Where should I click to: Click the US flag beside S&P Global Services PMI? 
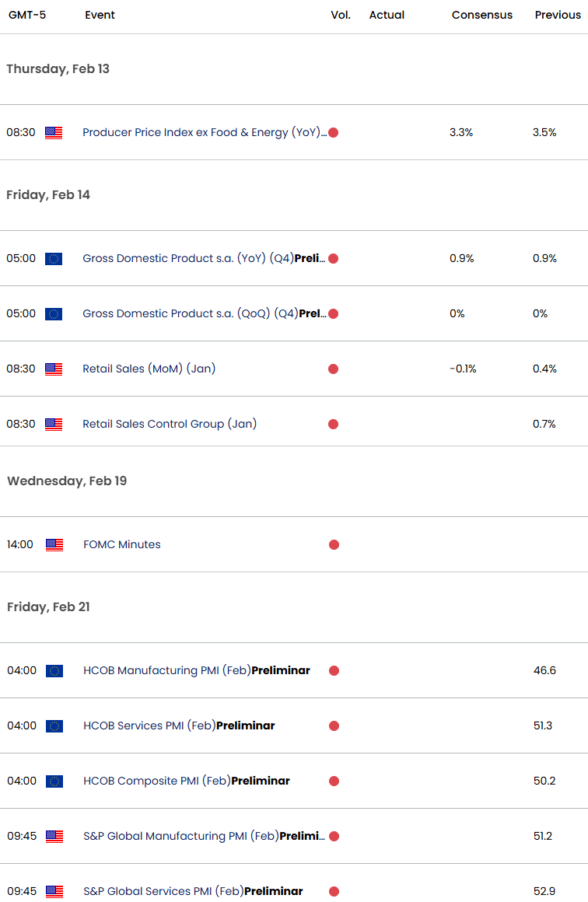(x=54, y=892)
